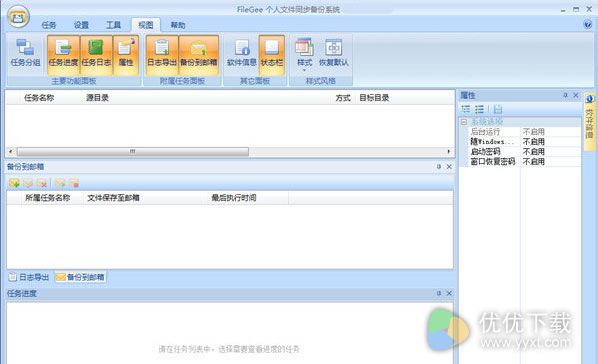Click the 恢复默认 ribbon button
598x364 pixels.
[334, 54]
